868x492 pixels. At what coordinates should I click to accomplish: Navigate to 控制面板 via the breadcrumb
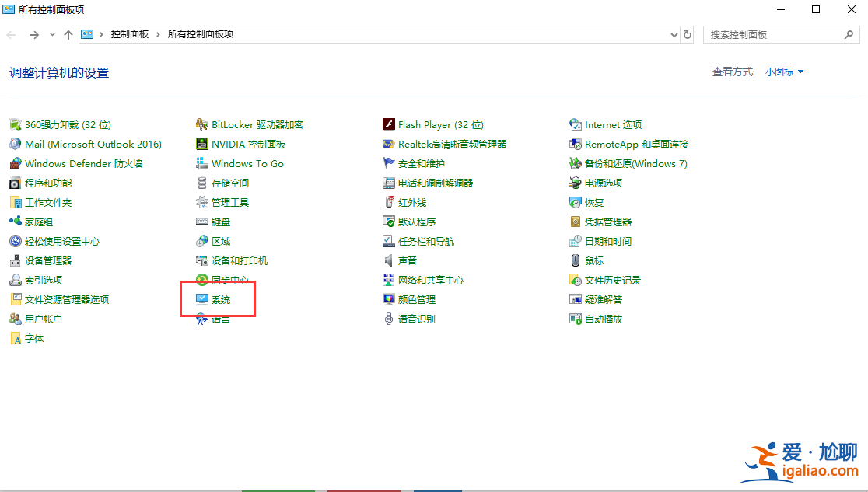129,34
